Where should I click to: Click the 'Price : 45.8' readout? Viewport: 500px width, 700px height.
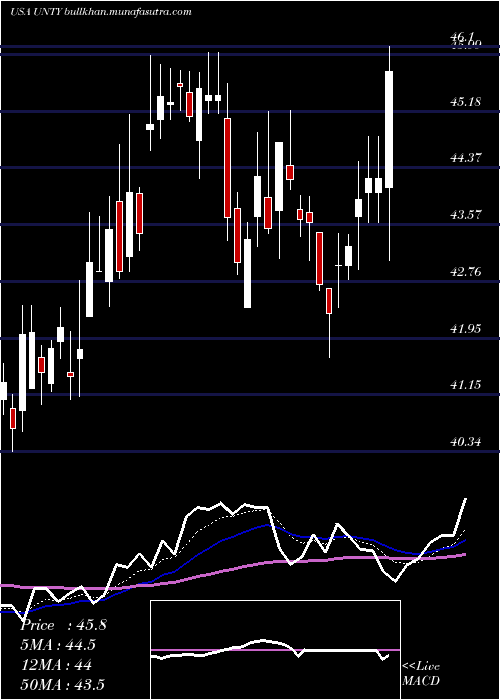point(63,625)
